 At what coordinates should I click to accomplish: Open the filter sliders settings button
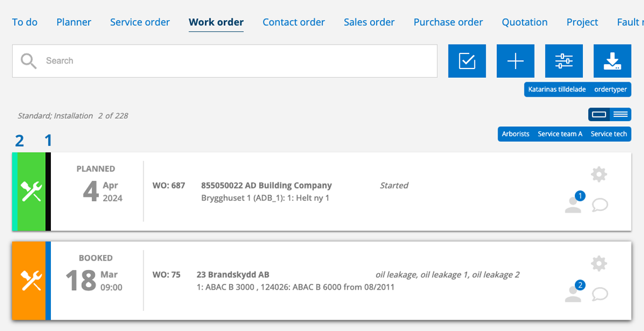(564, 61)
